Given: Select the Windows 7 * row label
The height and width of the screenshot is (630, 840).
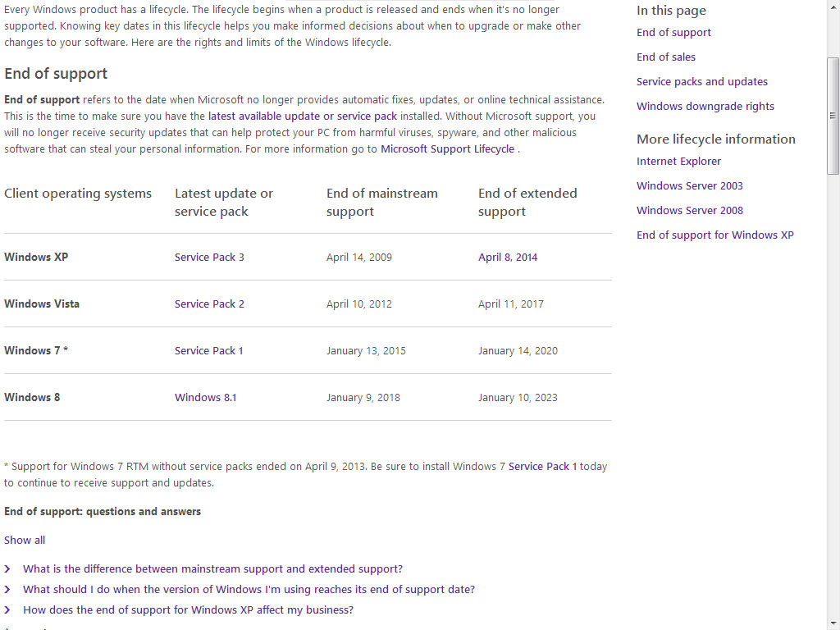Looking at the screenshot, I should coord(36,351).
